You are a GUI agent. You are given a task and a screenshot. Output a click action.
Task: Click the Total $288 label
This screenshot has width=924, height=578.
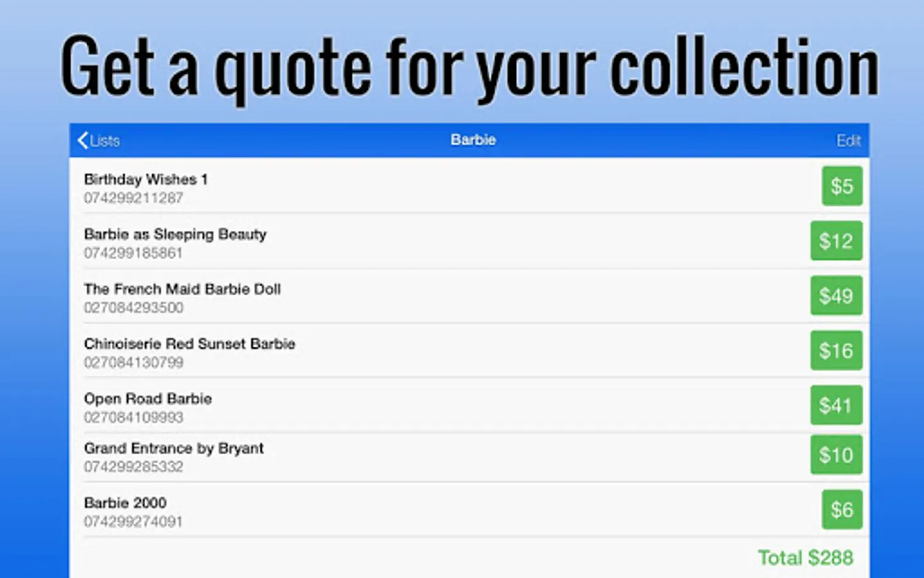(805, 557)
